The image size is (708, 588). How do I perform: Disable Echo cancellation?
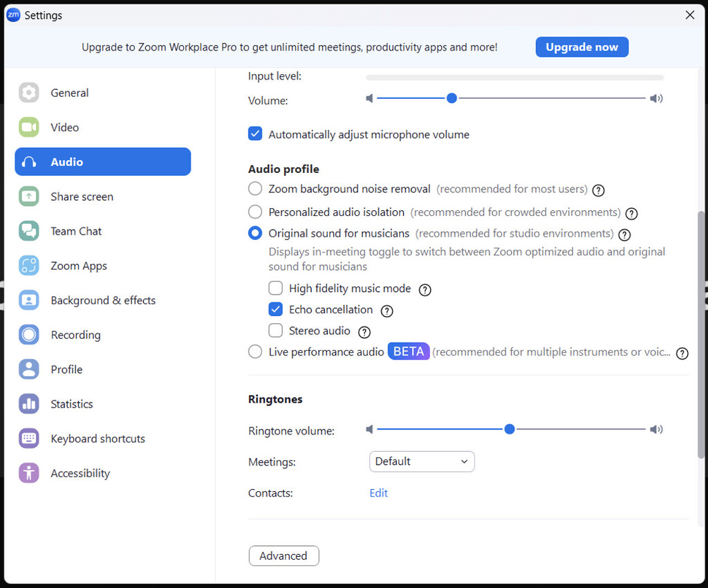[x=275, y=309]
